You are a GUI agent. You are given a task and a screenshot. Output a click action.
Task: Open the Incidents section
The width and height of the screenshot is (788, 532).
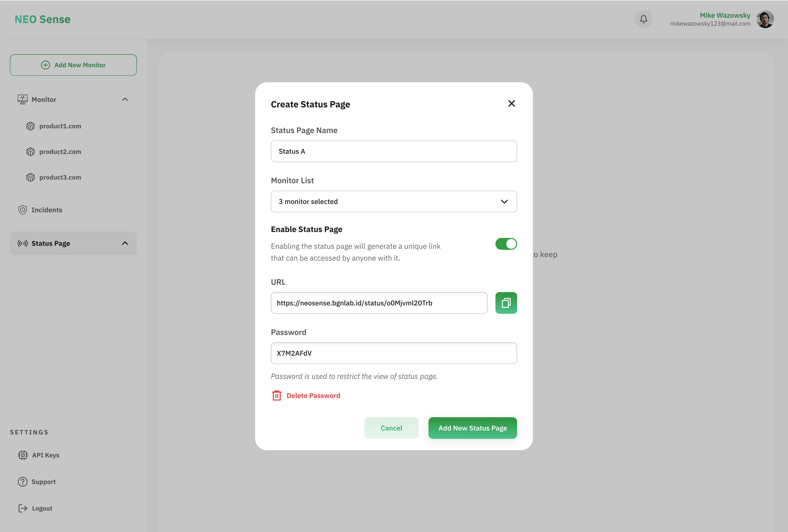point(47,210)
